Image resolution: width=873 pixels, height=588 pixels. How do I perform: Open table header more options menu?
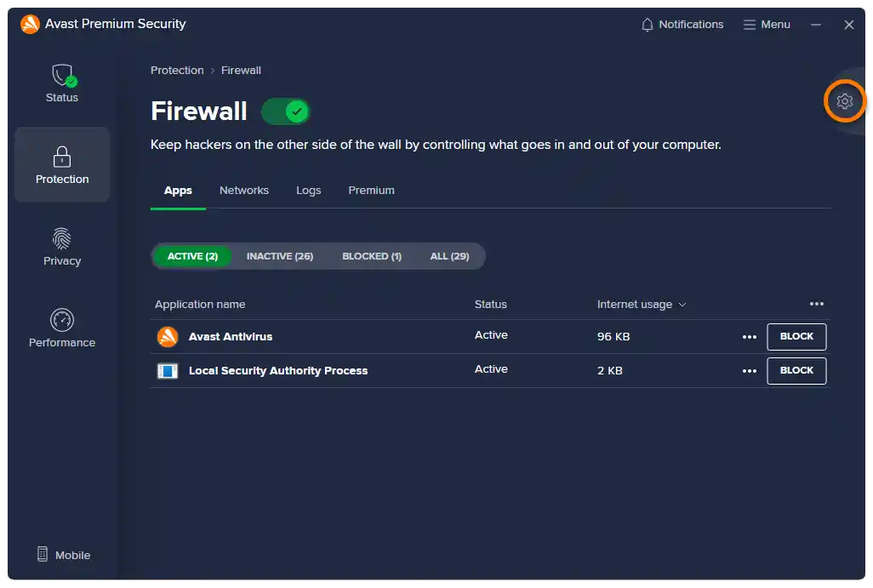point(816,304)
